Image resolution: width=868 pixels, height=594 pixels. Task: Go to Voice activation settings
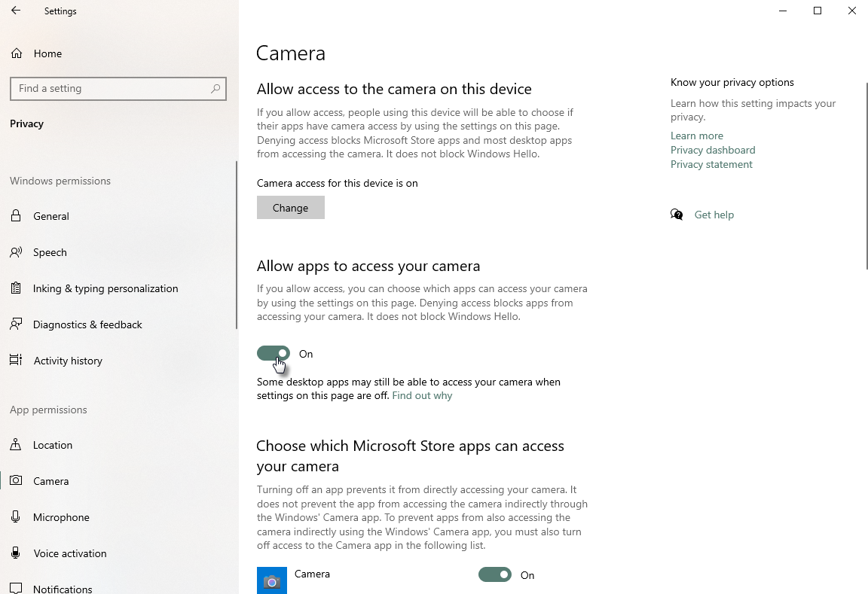pyautogui.click(x=70, y=553)
